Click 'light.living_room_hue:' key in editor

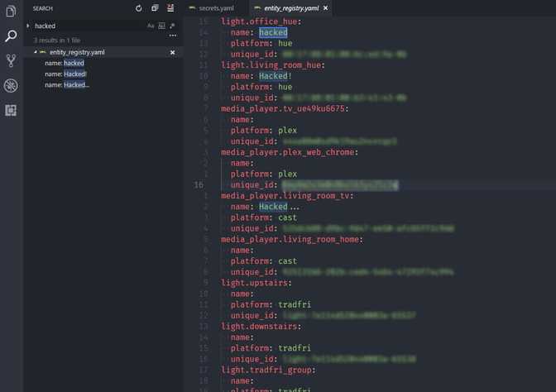[273, 65]
